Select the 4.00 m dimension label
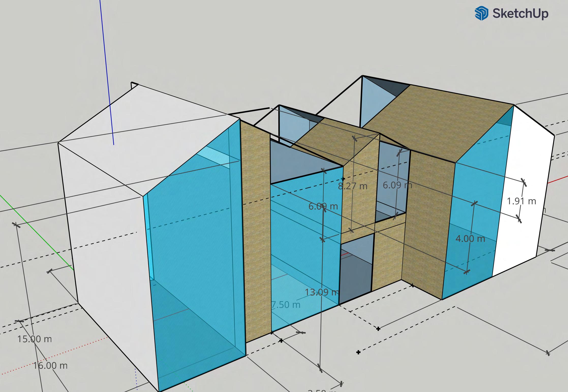 (470, 239)
